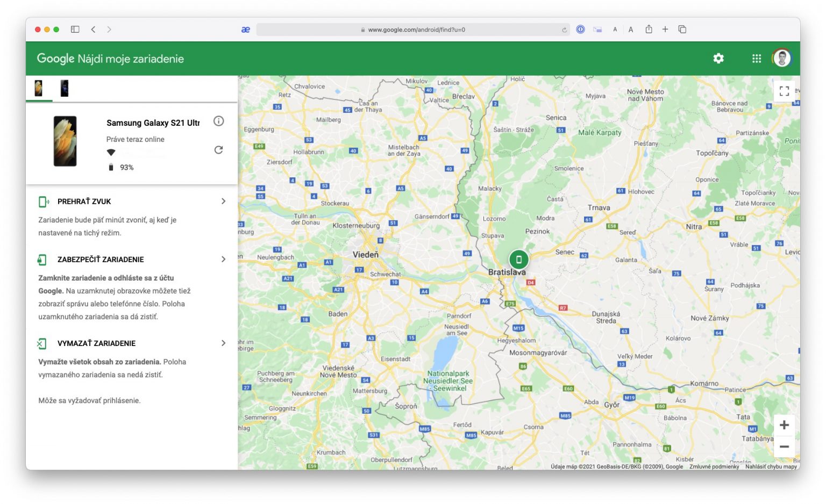The width and height of the screenshot is (826, 504).
Task: Open Safari share menu
Action: (649, 29)
